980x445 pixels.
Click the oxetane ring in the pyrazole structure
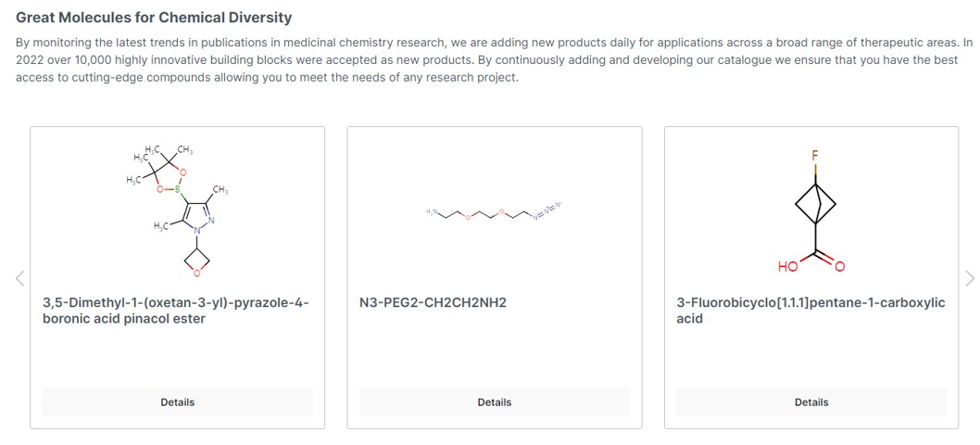click(x=196, y=261)
